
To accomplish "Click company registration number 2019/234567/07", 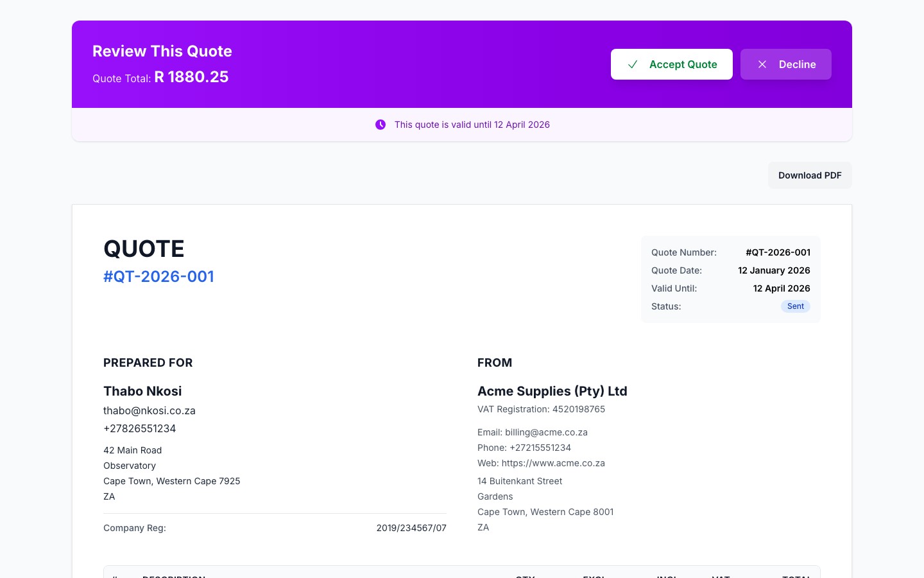I will pos(411,528).
